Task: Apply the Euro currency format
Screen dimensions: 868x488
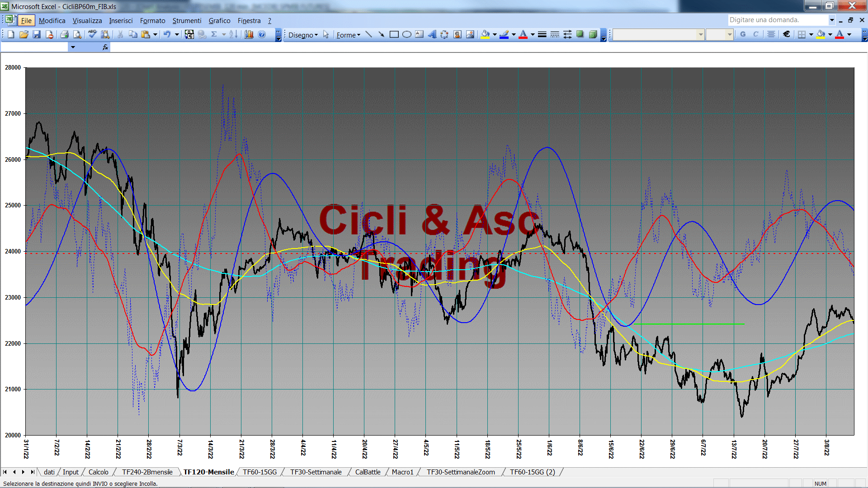Action: click(x=787, y=34)
